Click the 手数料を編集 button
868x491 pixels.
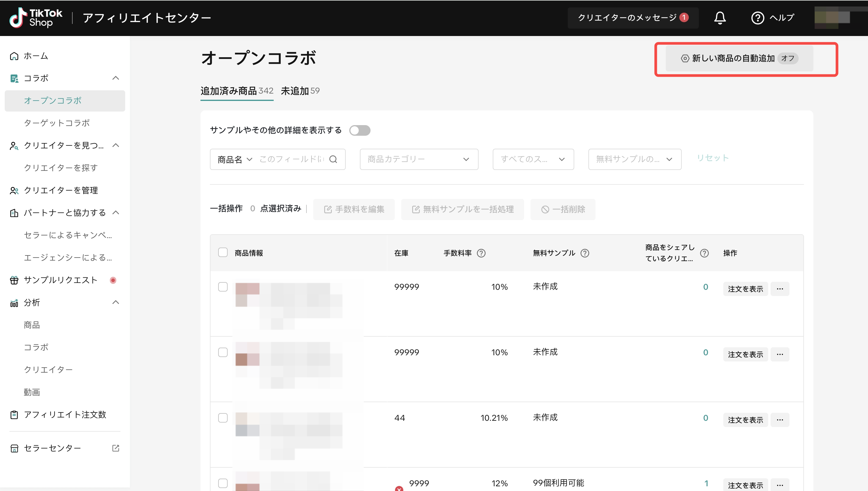tap(353, 210)
